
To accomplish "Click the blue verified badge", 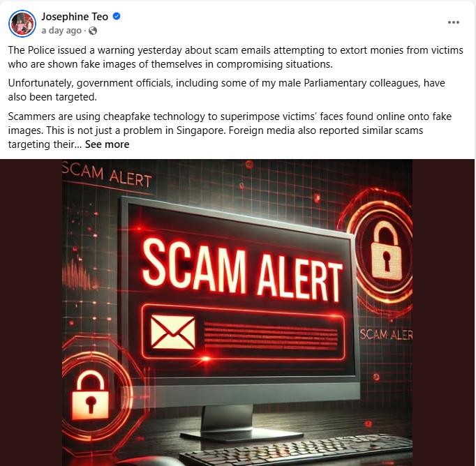I will (117, 16).
